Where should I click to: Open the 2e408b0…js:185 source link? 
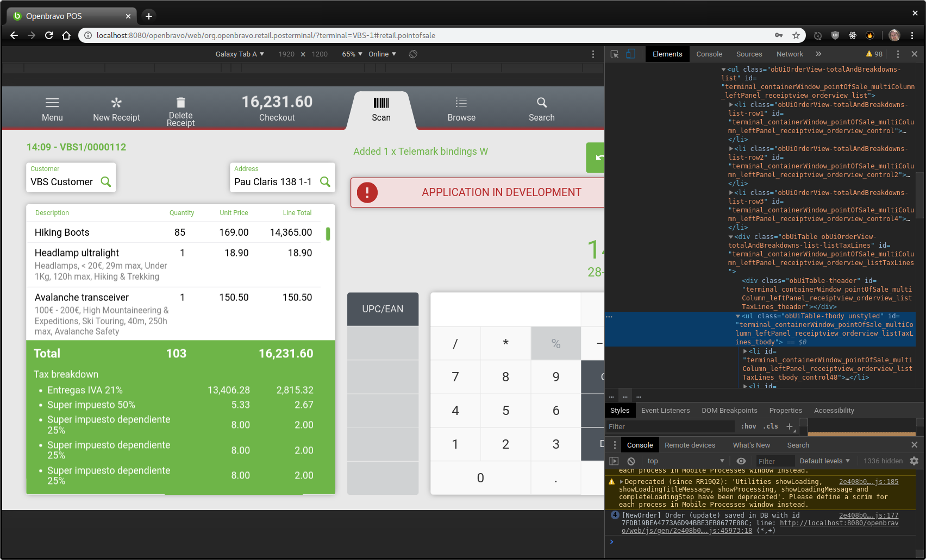868,482
